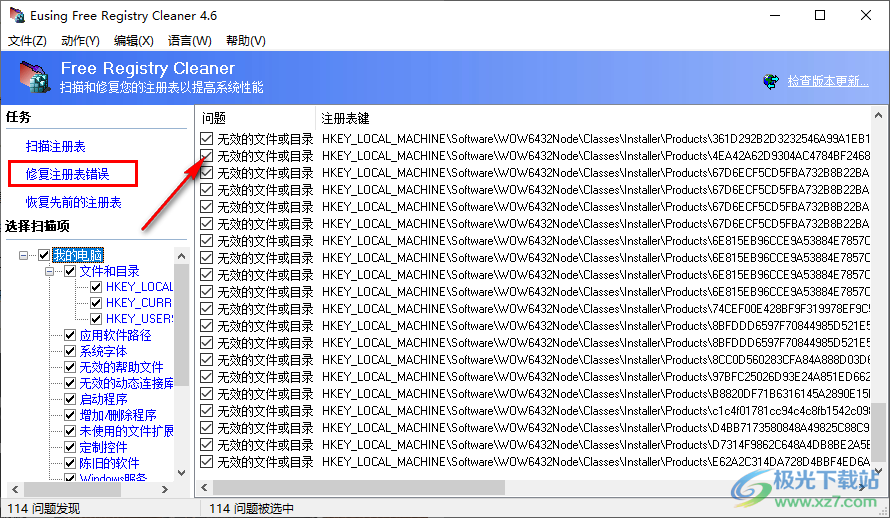Toggle the 陈旧的软件 checkbox
Image resolution: width=890 pixels, height=518 pixels.
coord(70,463)
